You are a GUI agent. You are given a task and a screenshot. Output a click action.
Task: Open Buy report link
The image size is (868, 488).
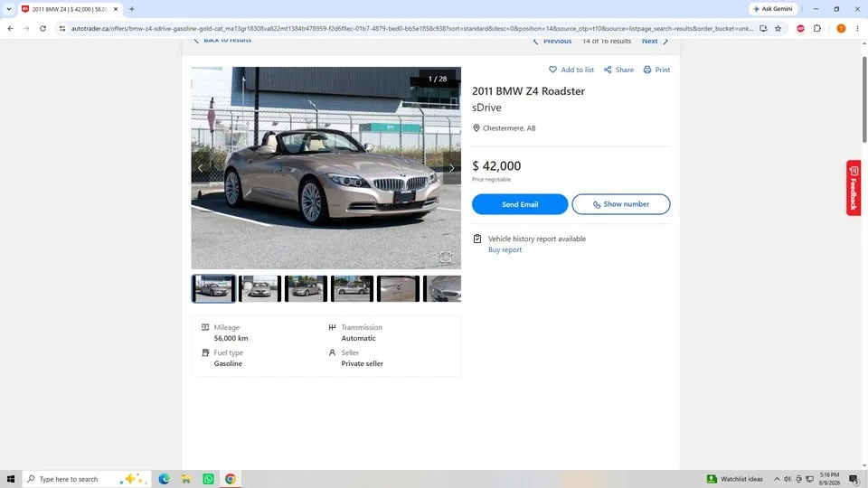[x=505, y=249]
